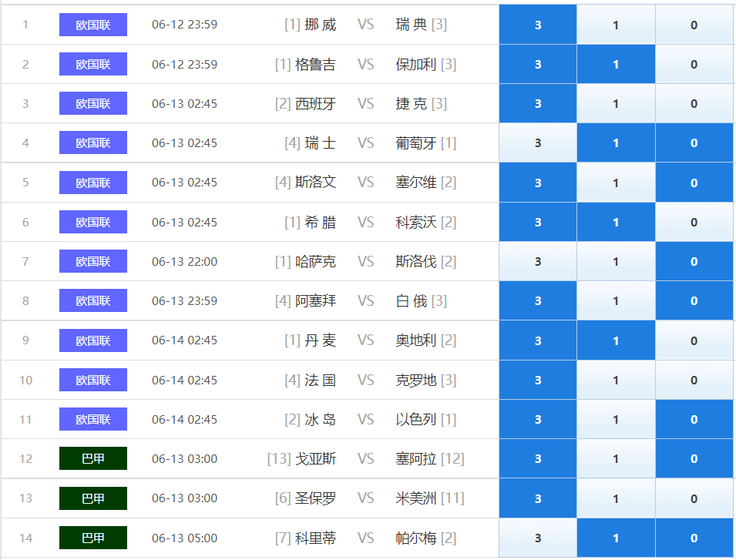Toggle the 0 option for 阿塞拜 vs 白俄
Image resolution: width=736 pixels, height=560 pixels.
(x=694, y=301)
